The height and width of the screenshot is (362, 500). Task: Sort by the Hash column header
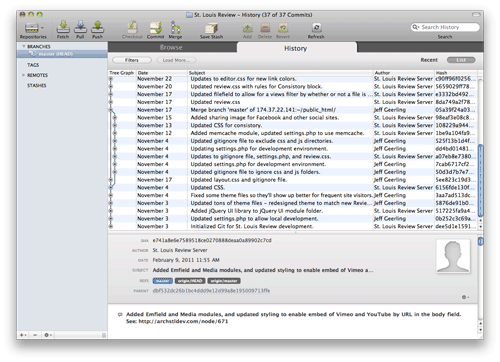pos(456,73)
